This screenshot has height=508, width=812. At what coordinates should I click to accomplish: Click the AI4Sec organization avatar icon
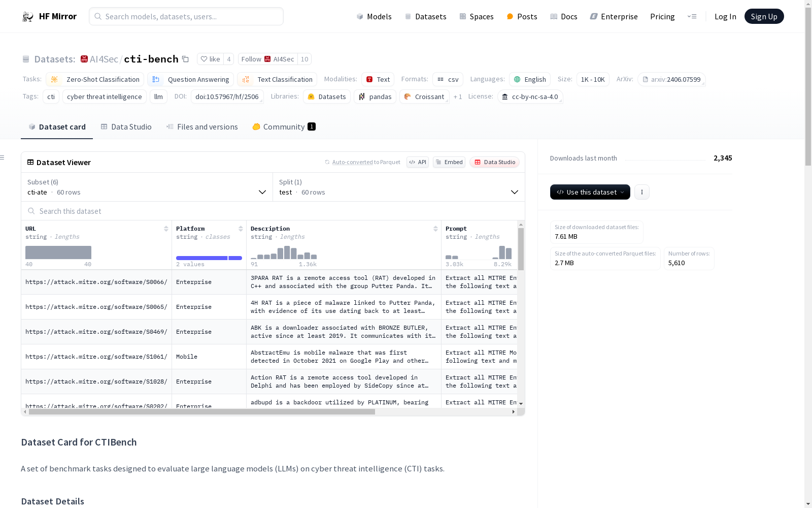[84, 59]
